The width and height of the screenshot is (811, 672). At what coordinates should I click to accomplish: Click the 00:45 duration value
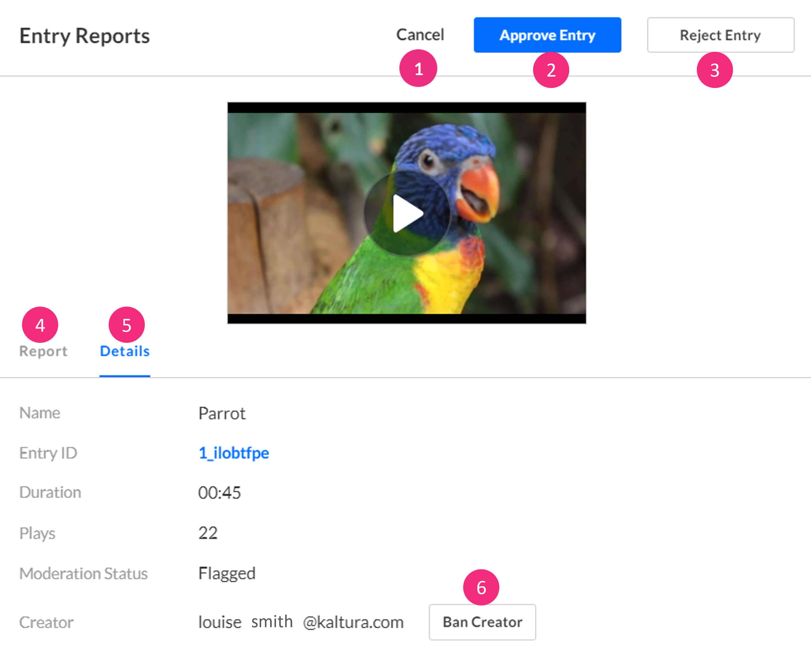pyautogui.click(x=219, y=493)
